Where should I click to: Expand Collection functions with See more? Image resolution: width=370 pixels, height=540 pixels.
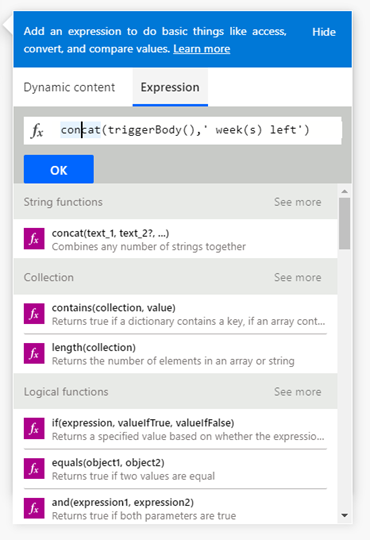click(x=298, y=277)
